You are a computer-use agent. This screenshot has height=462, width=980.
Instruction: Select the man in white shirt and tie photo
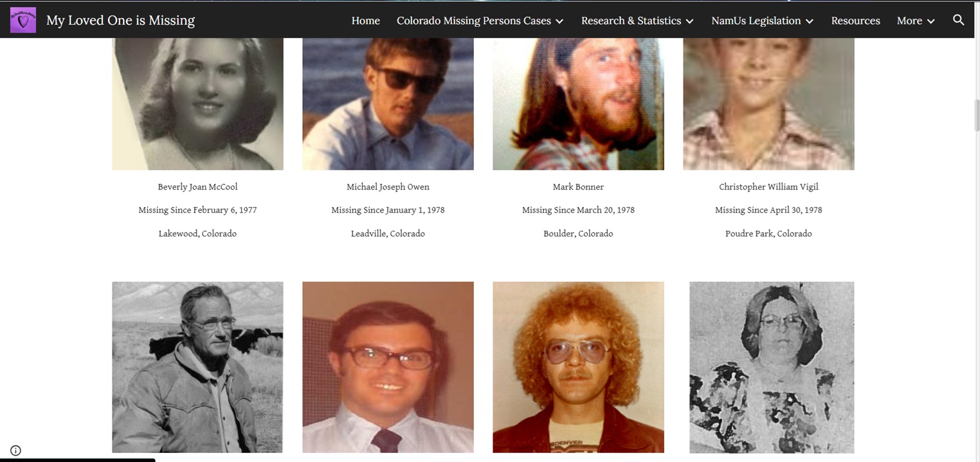(x=388, y=367)
